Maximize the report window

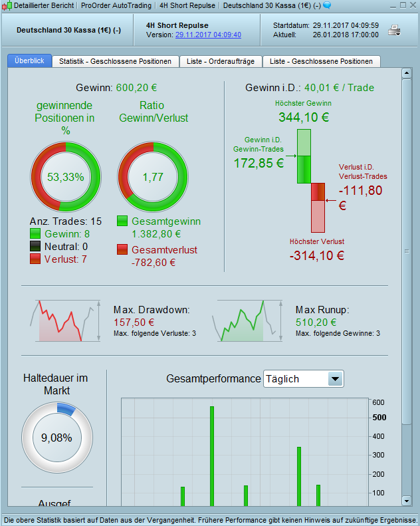pos(403,5)
